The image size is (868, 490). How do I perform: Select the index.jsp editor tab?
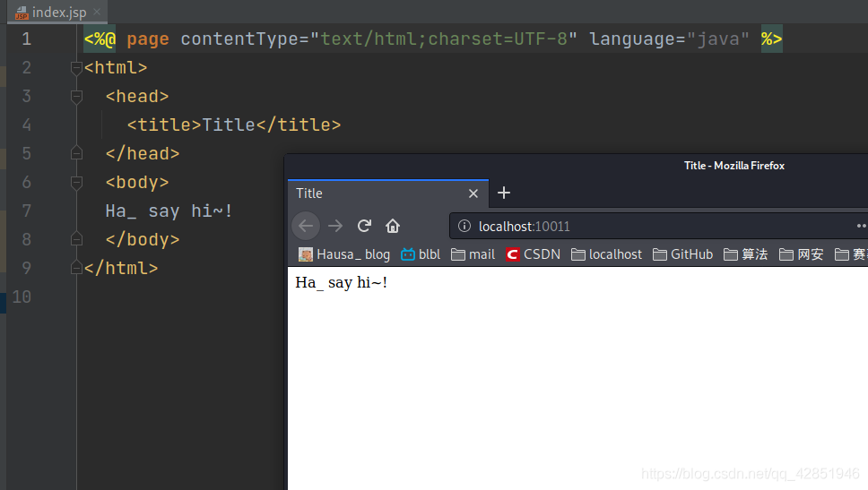(54, 13)
